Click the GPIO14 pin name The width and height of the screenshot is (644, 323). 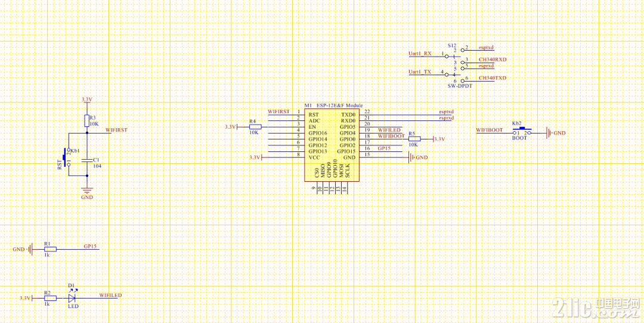[318, 139]
